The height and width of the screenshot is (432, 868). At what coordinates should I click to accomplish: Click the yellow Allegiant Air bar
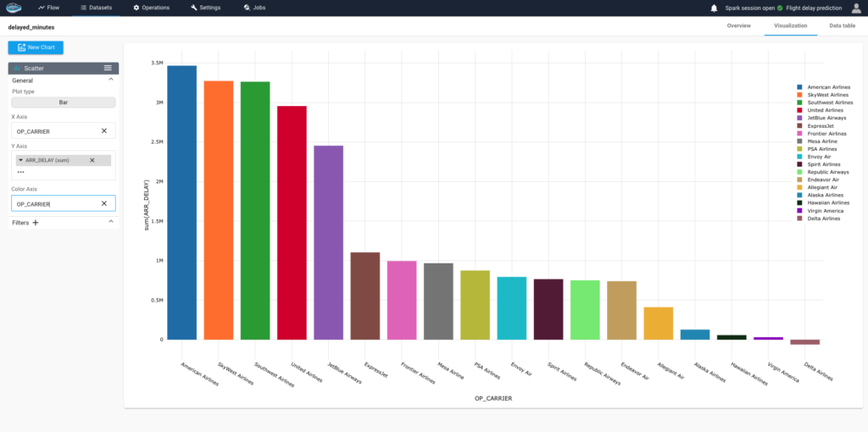(658, 324)
